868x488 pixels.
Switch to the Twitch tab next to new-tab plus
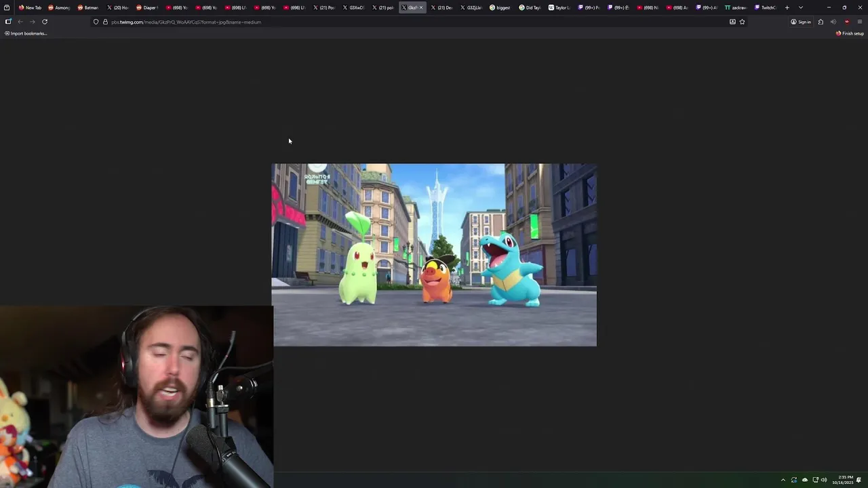pyautogui.click(x=765, y=7)
